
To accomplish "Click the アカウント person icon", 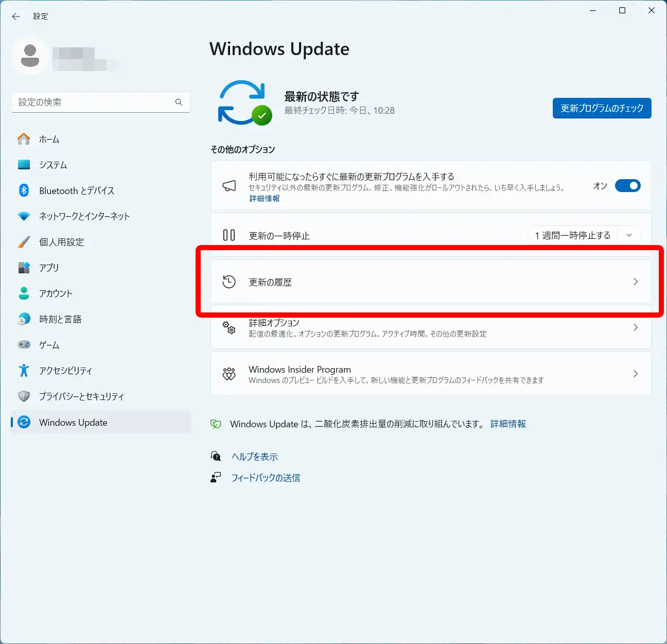I will click(24, 293).
